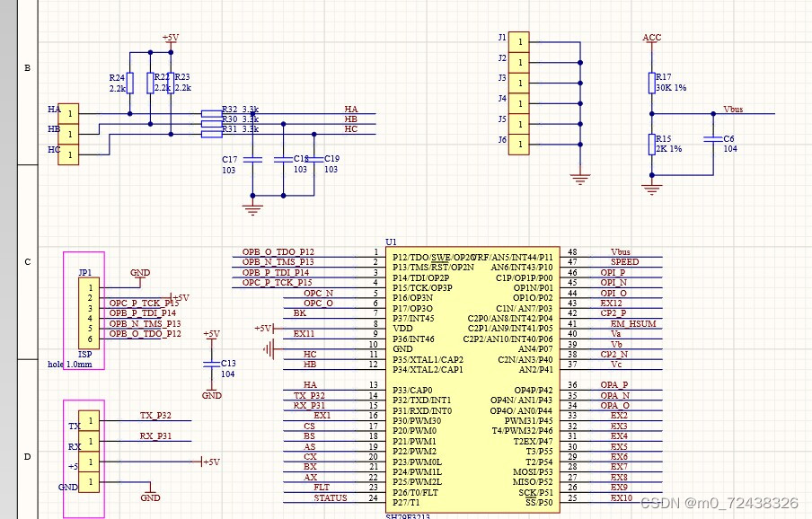Image resolution: width=812 pixels, height=519 pixels.
Task: Click Vbus net label beside C6
Action: (x=733, y=110)
